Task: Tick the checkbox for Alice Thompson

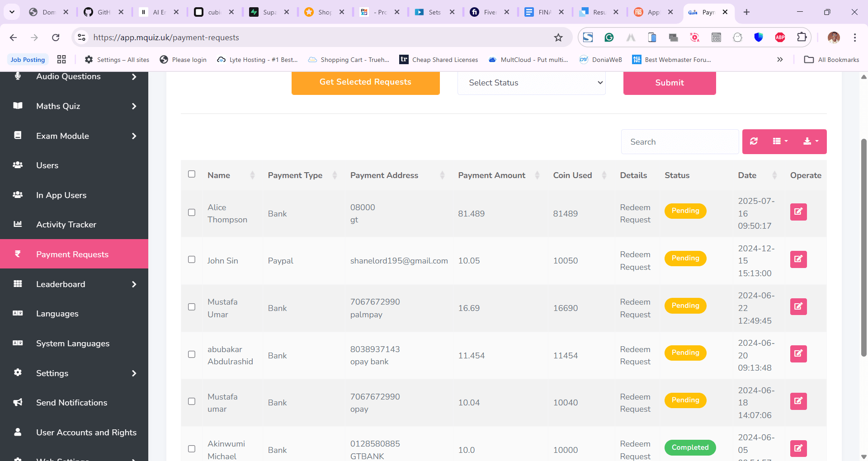Action: click(x=192, y=212)
